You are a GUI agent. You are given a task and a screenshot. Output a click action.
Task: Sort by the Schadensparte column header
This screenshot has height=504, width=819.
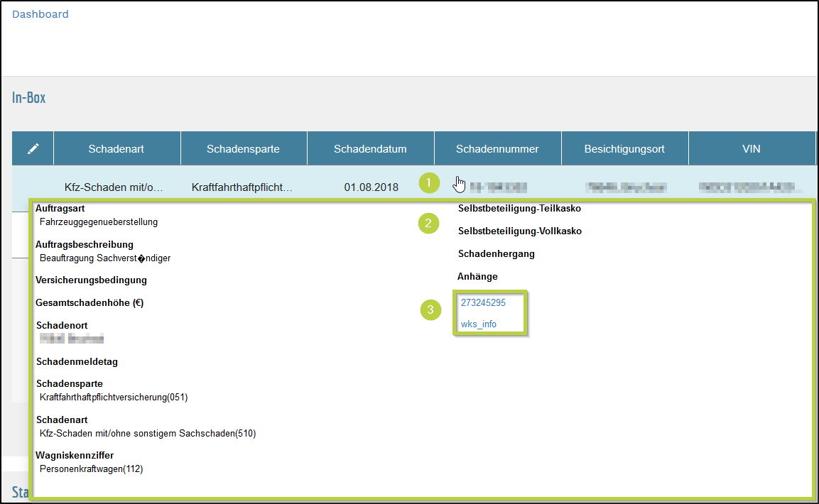click(x=243, y=149)
